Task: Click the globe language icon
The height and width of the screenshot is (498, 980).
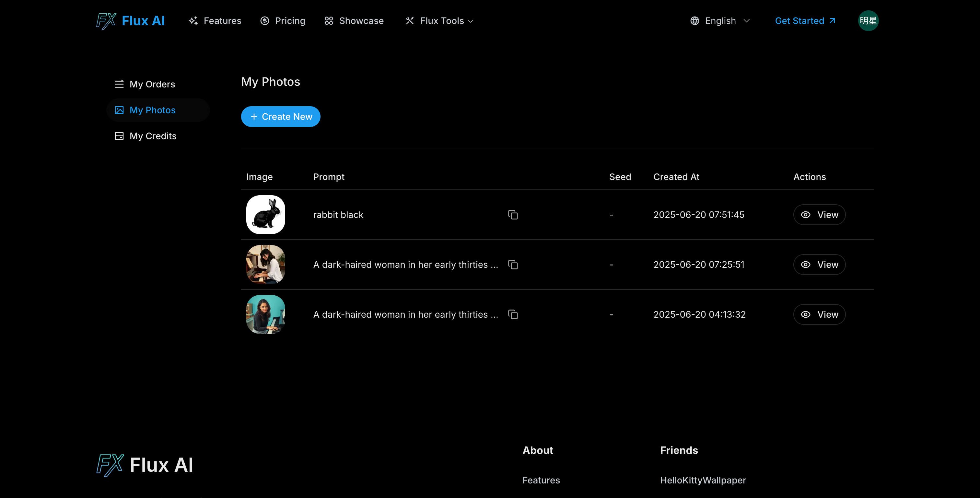Action: [x=694, y=21]
